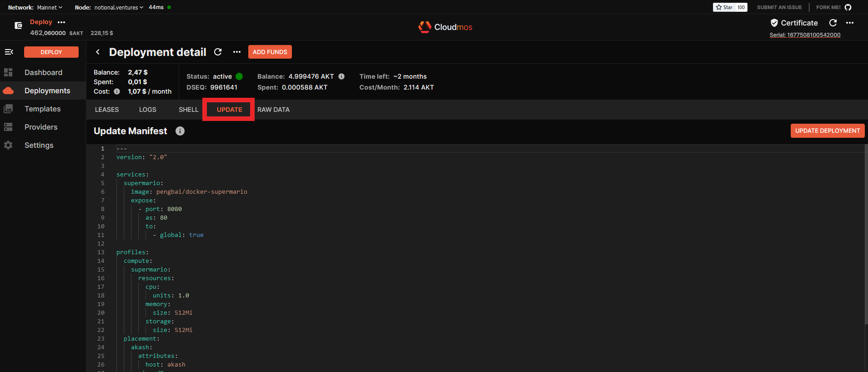Click the deployment balance info icon

[341, 76]
